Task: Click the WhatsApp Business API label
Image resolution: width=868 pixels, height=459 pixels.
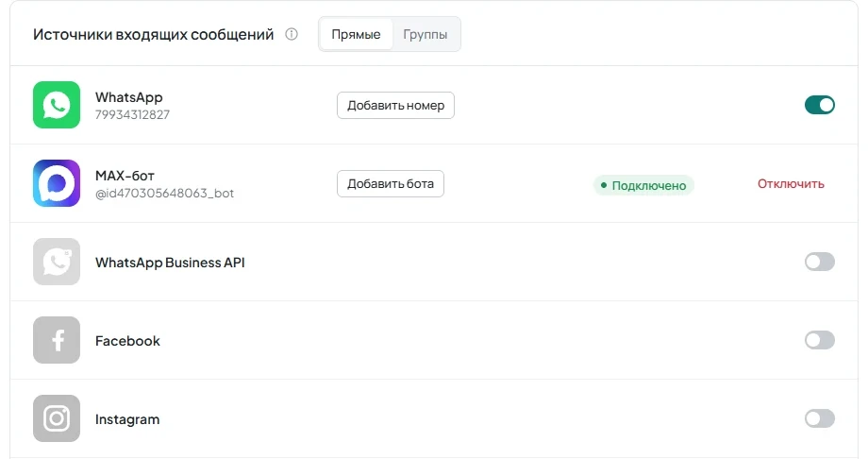Action: coord(170,263)
